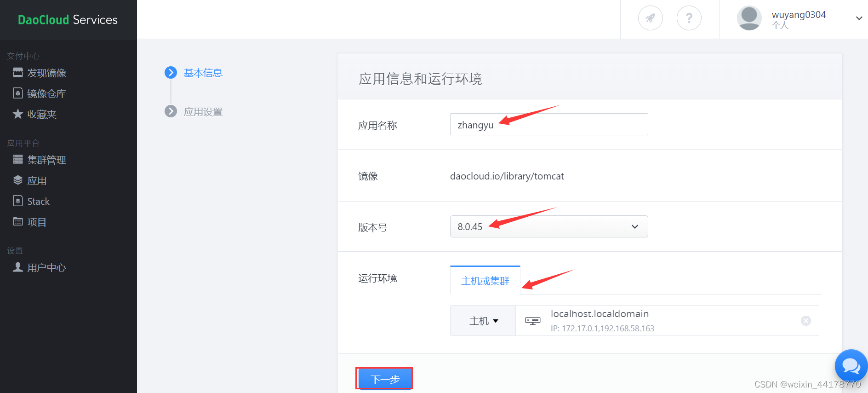Screen dimensions: 868x393
Task: Click the 应用信息和运行环境 heading
Action: (420, 79)
